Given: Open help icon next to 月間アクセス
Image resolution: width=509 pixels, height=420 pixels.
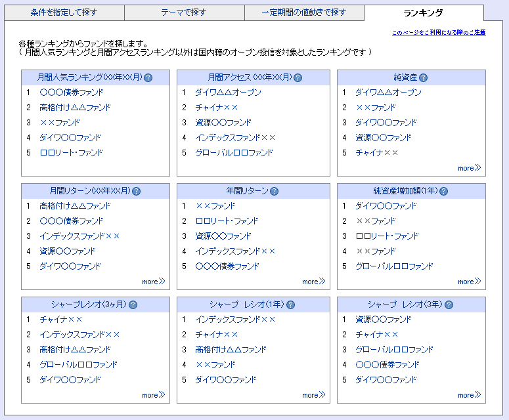Looking at the screenshot, I should point(298,78).
